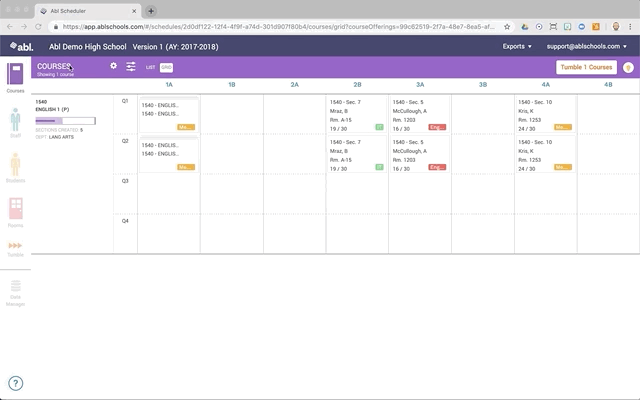Click the orange extension icon
The height and width of the screenshot is (400, 640).
click(x=596, y=27)
